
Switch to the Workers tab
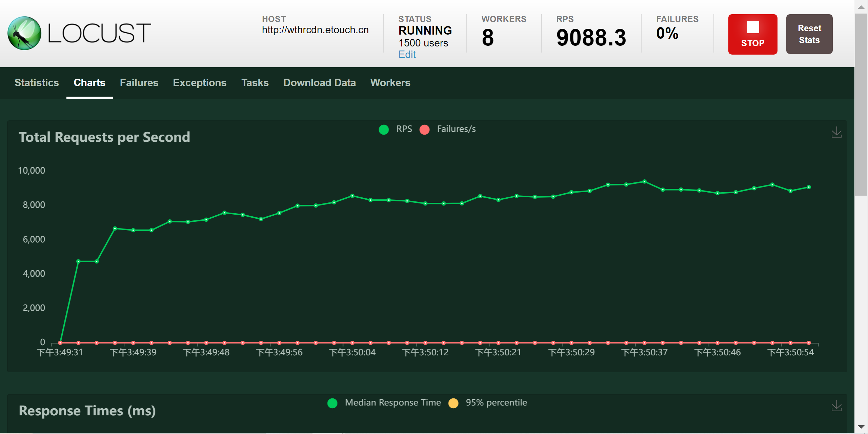coord(390,83)
